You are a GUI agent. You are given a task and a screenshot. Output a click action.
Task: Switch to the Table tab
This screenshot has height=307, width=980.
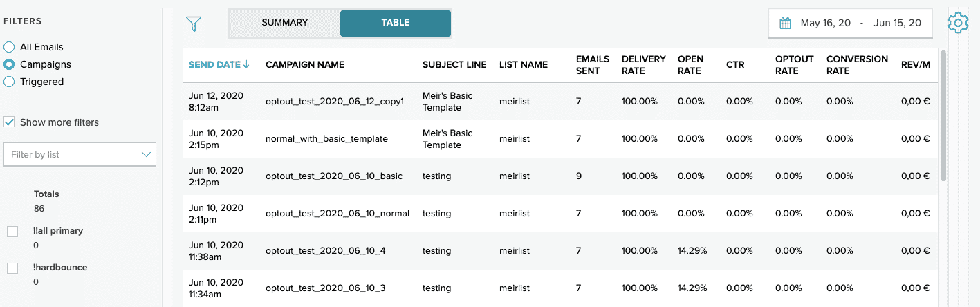(396, 23)
